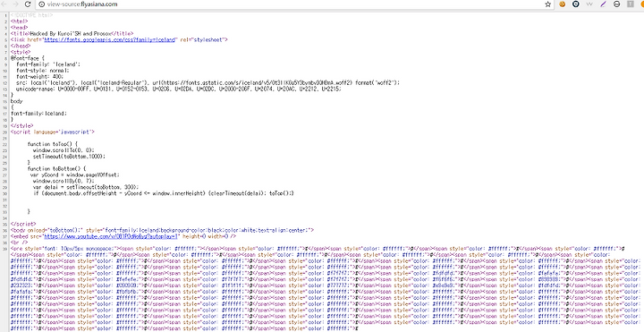This screenshot has width=644, height=332.
Task: Click the 'clearTimeout(delai); toTop();' line
Action: click(164, 193)
